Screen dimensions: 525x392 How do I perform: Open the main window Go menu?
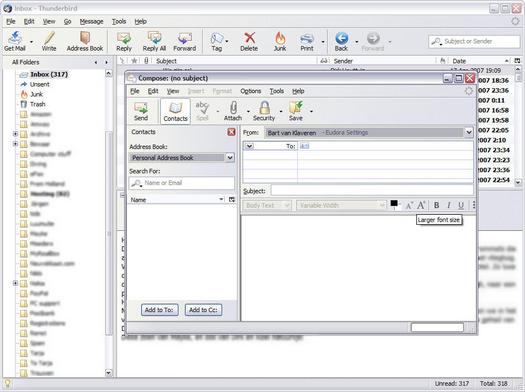(x=67, y=21)
